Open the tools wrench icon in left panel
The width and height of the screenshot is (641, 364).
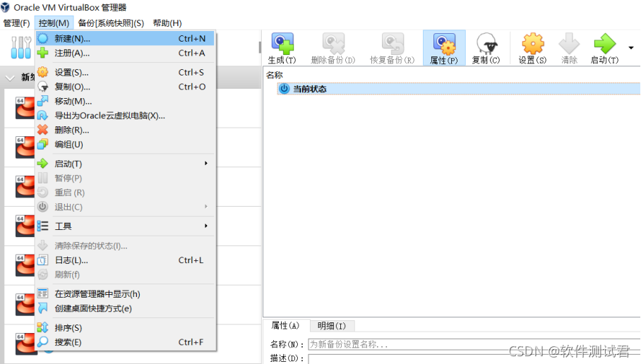21,47
